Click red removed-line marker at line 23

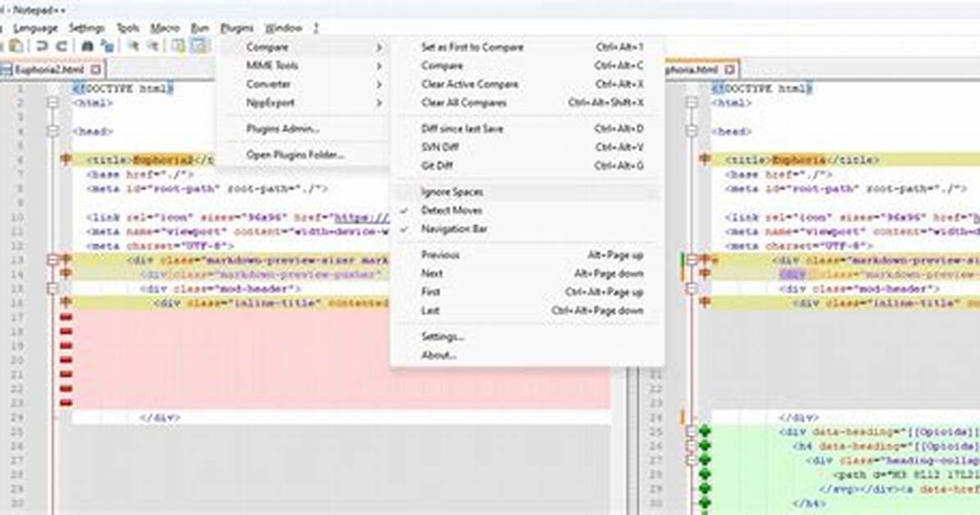[x=66, y=403]
